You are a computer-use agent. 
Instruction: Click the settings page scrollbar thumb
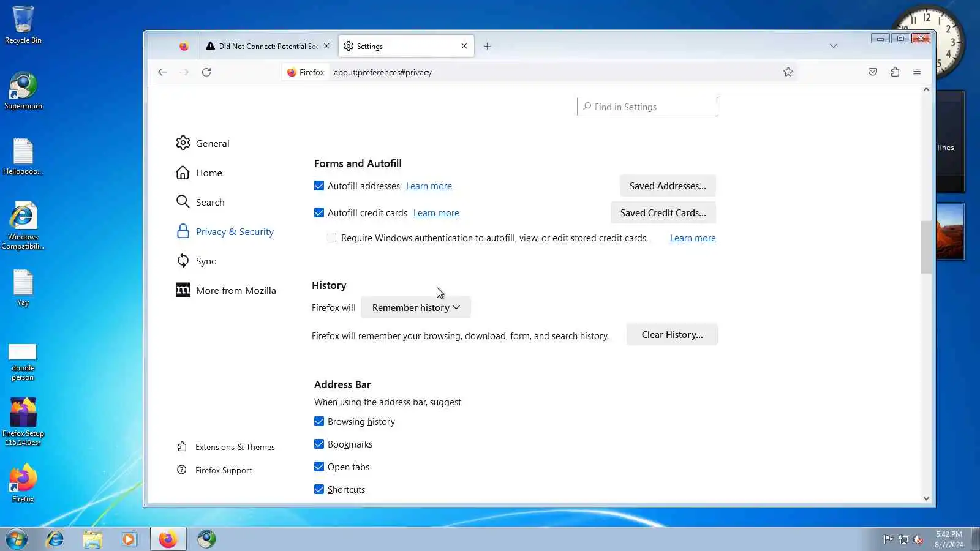click(x=926, y=247)
